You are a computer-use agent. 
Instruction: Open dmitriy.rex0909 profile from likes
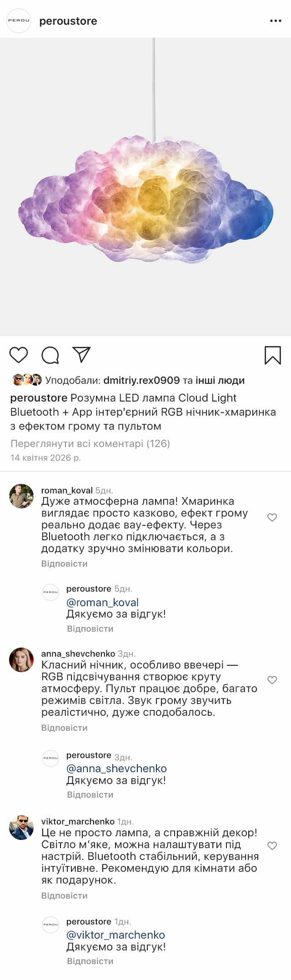tap(141, 380)
